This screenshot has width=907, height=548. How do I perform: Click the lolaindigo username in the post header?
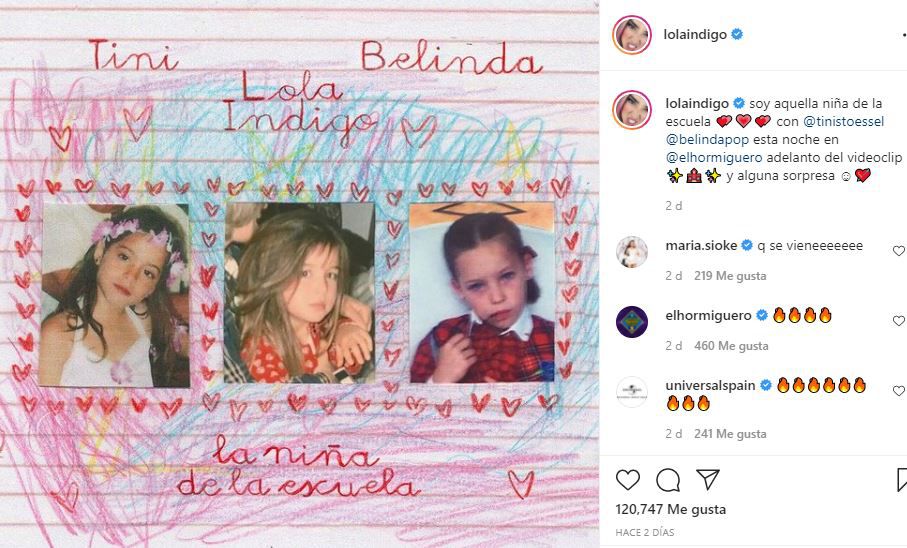[695, 35]
